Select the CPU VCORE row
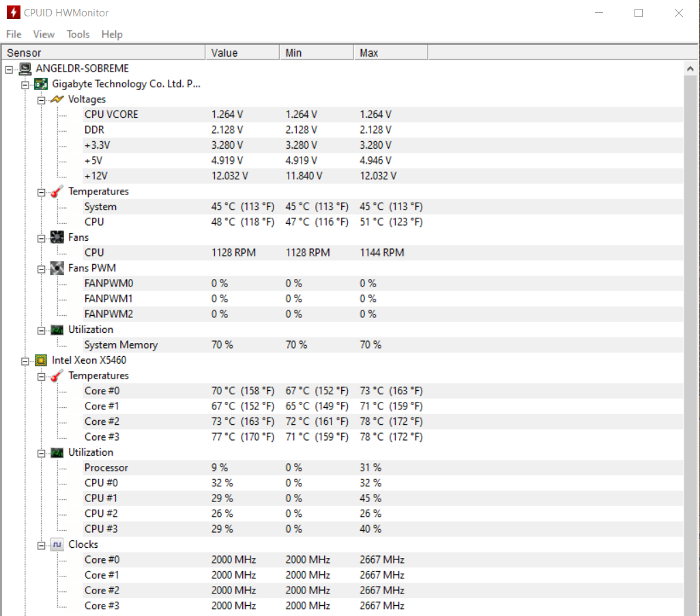 pyautogui.click(x=383, y=115)
